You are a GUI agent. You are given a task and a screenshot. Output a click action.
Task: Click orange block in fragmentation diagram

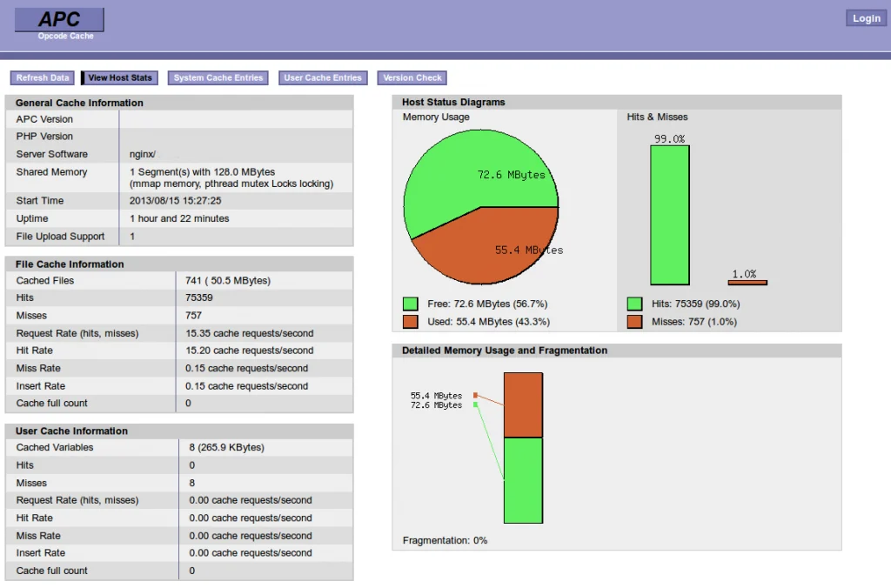coord(523,404)
